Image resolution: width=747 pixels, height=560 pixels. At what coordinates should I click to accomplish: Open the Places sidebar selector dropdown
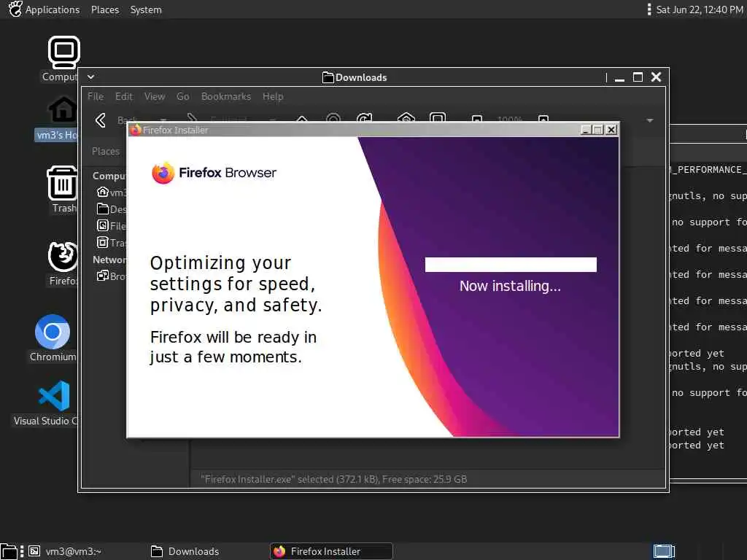[106, 152]
